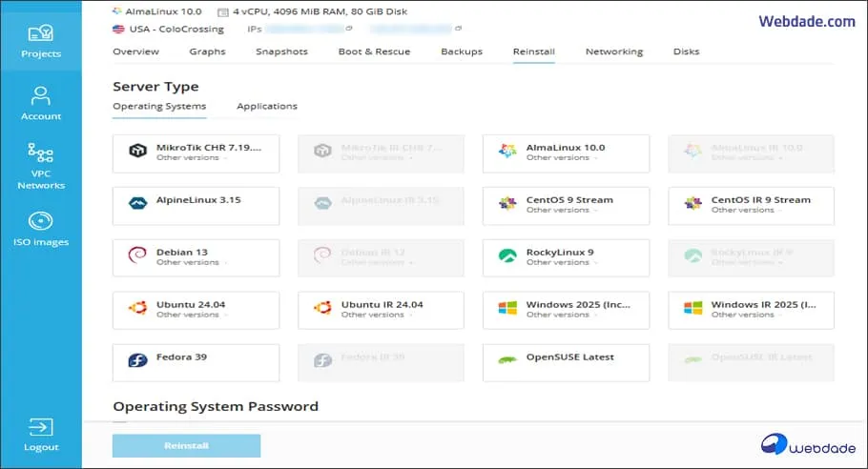This screenshot has height=469, width=868.
Task: Click the Operating System Password heading
Action: click(216, 406)
